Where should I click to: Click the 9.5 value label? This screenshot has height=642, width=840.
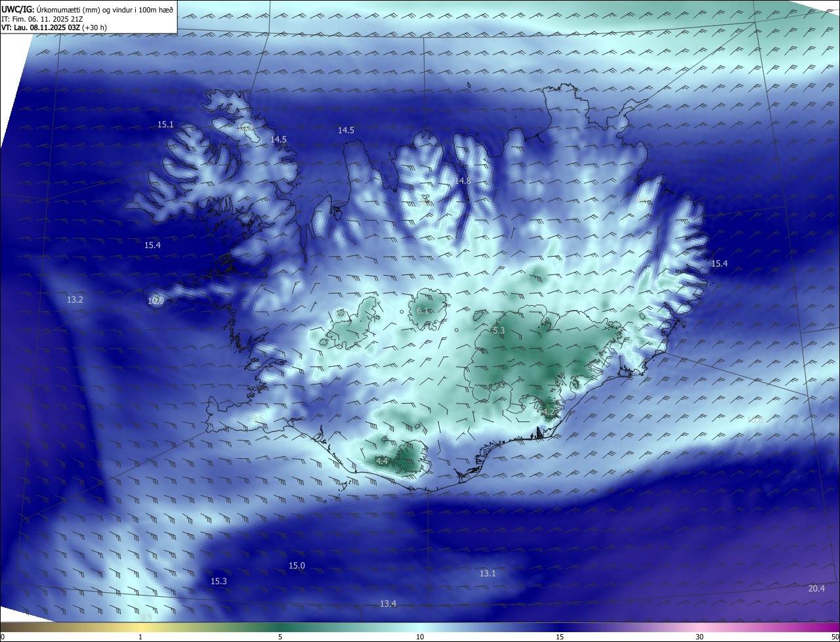[x=146, y=617]
